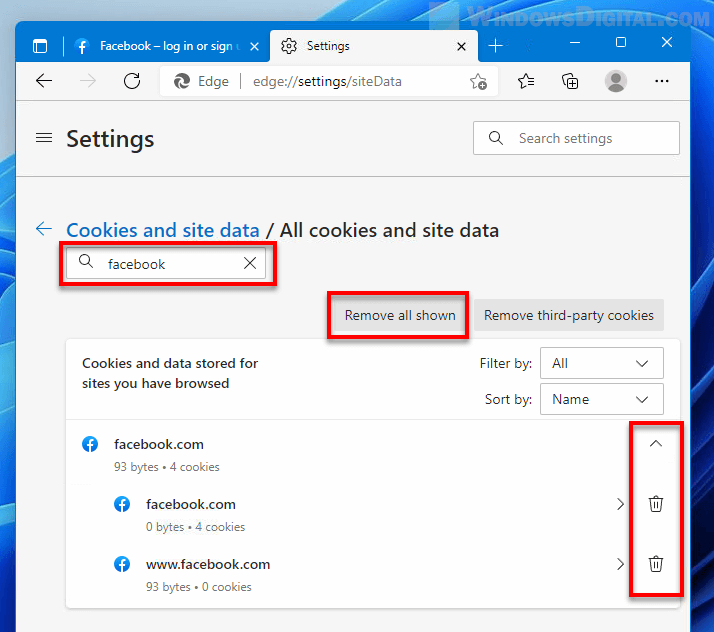Screen dimensions: 714x632
Task: Close the Facebook tab
Action: (255, 46)
